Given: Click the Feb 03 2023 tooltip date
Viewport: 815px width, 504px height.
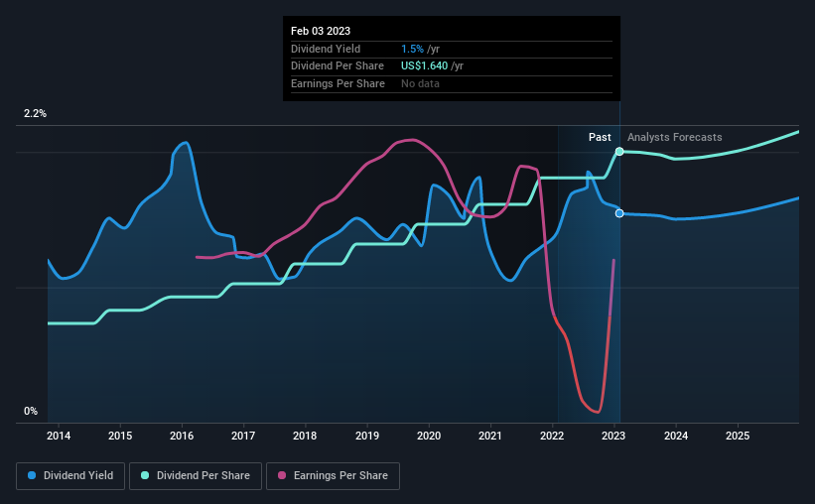Looking at the screenshot, I should (x=321, y=31).
